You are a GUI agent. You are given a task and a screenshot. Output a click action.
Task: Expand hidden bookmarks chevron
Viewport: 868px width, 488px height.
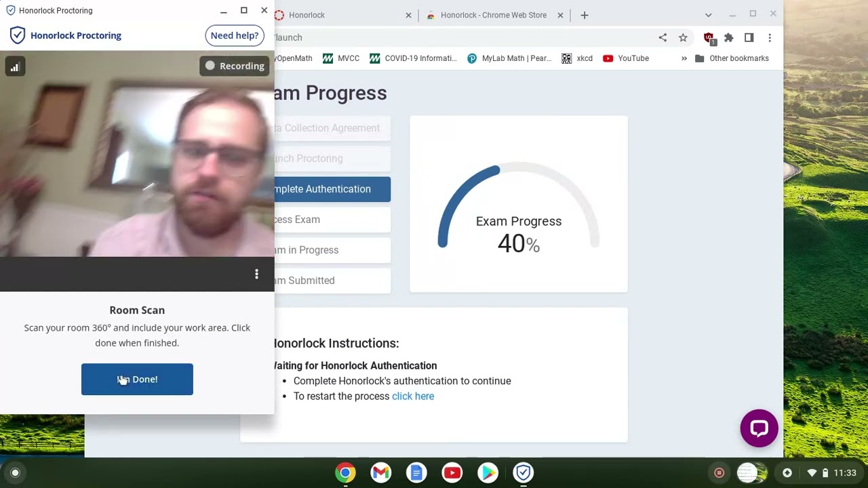coord(684,58)
